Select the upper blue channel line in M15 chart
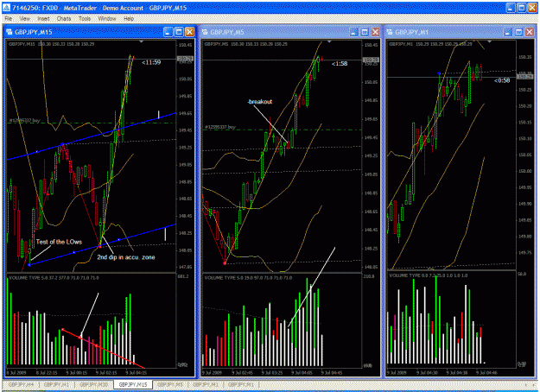The image size is (540, 392). click(x=92, y=136)
